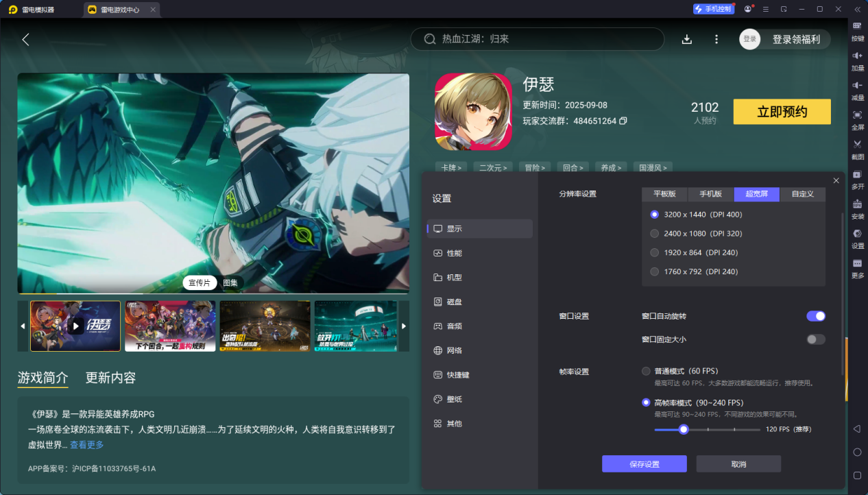Open the 冒险 tag
The height and width of the screenshot is (495, 868).
535,167
